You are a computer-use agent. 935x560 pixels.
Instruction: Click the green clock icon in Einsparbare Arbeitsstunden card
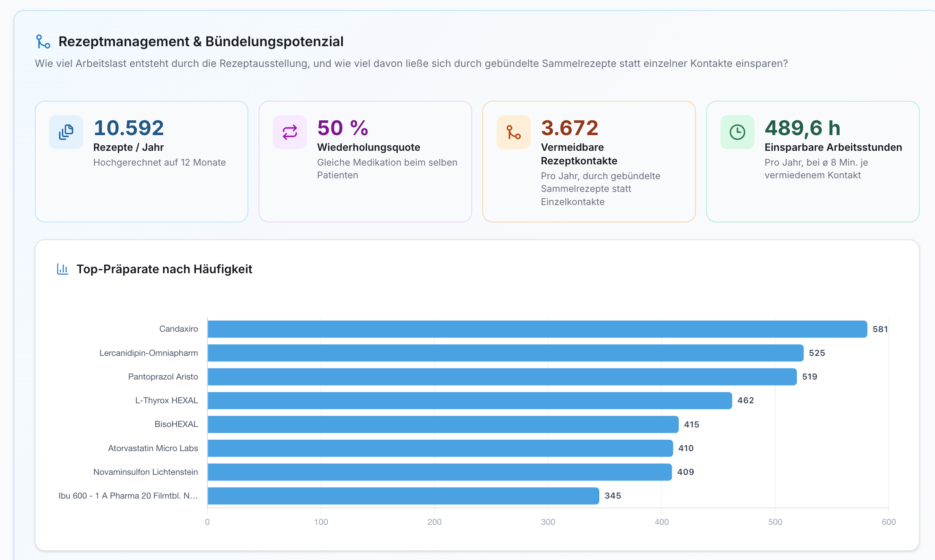tap(737, 132)
